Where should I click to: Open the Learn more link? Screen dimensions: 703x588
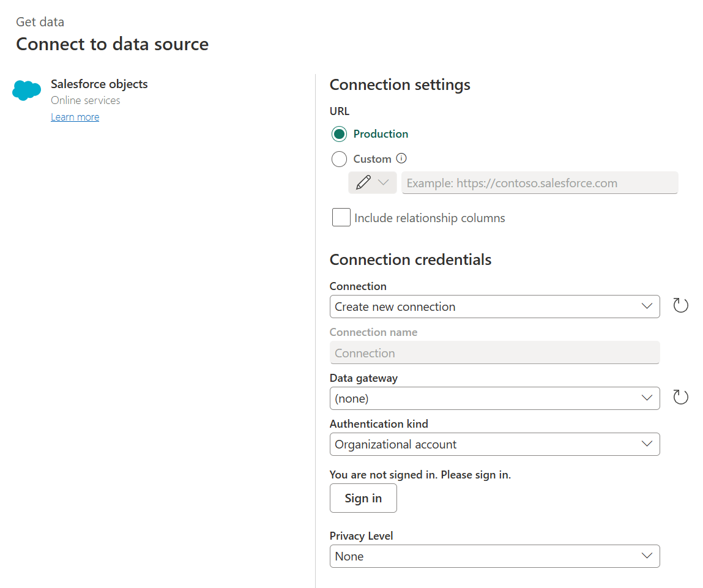tap(75, 116)
